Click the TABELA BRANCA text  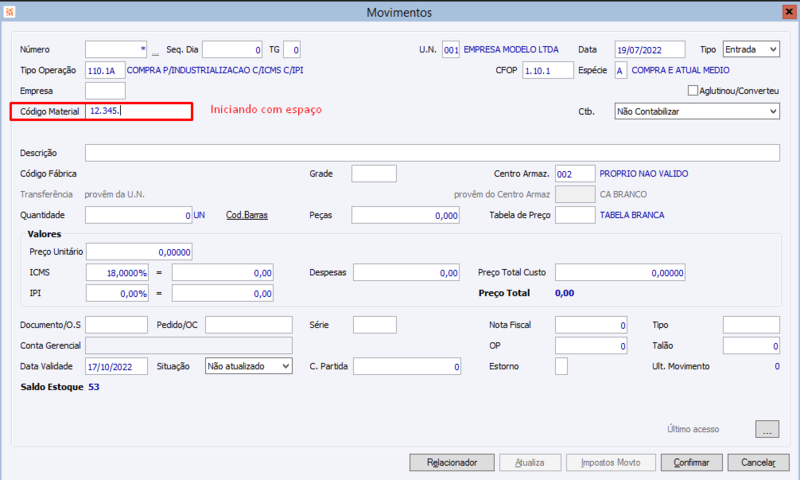[x=632, y=215]
